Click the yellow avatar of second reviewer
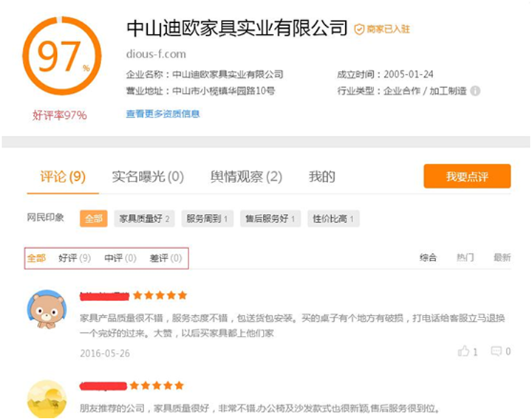Viewport: 532px width, 420px height. [x=47, y=399]
